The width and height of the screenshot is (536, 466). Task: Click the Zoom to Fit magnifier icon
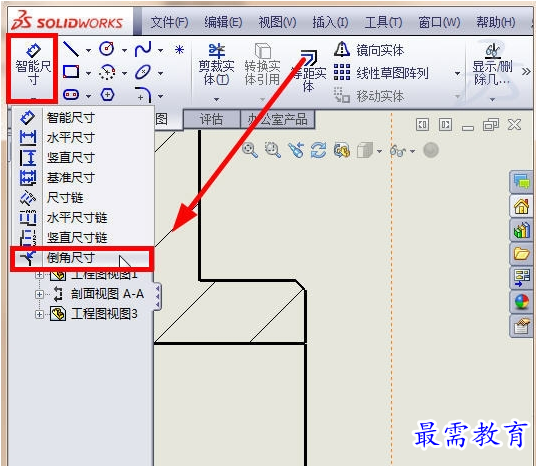pyautogui.click(x=250, y=150)
